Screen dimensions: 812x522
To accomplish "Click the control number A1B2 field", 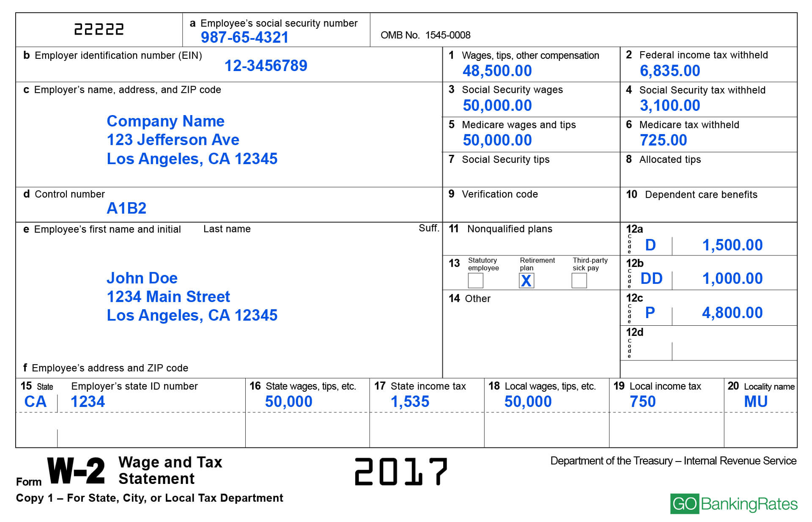I will (x=126, y=210).
